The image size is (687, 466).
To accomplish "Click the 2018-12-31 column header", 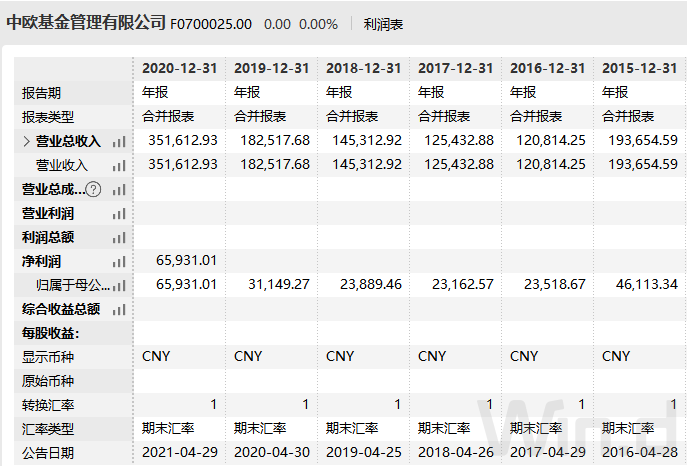I will pyautogui.click(x=364, y=68).
